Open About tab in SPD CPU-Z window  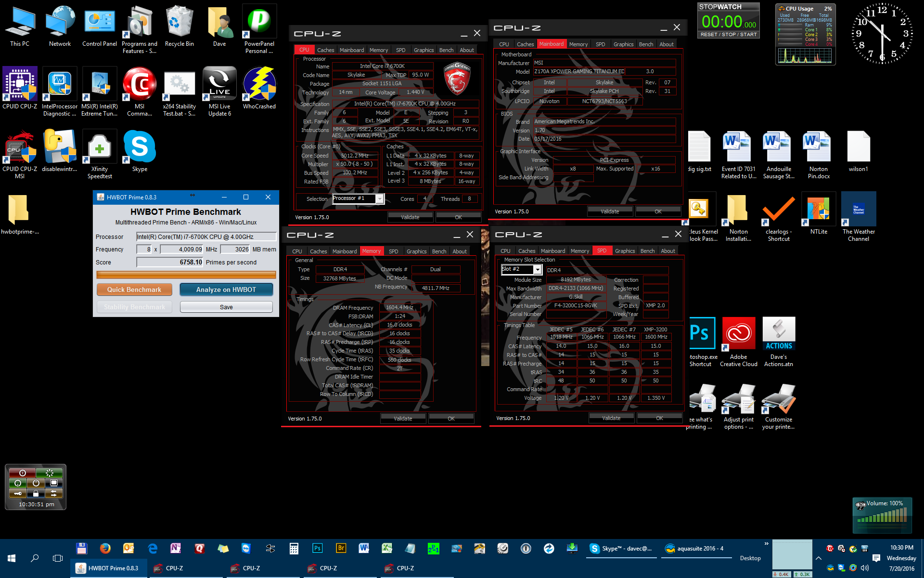pos(667,251)
